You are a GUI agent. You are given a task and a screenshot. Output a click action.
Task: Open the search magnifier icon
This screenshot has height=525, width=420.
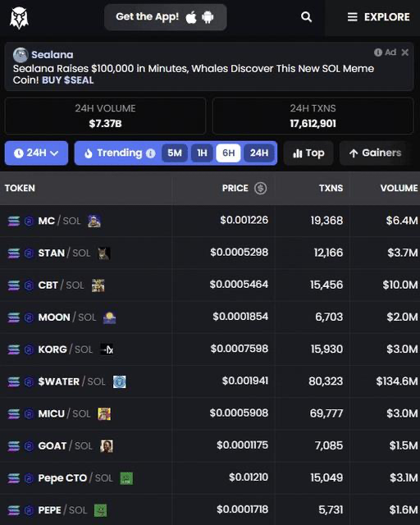click(306, 16)
